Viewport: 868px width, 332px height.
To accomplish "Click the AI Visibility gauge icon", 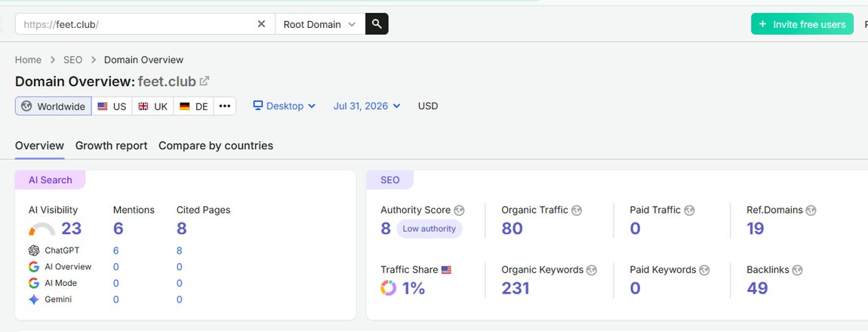I will (x=42, y=229).
